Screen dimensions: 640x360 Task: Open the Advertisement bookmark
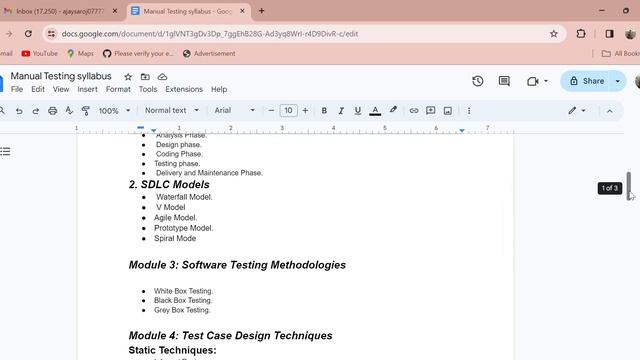209,53
